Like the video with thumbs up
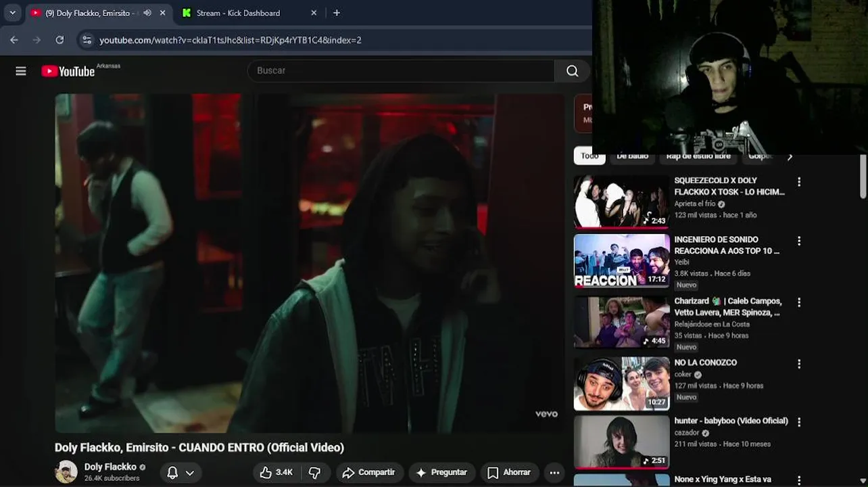The image size is (868, 487). click(276, 472)
